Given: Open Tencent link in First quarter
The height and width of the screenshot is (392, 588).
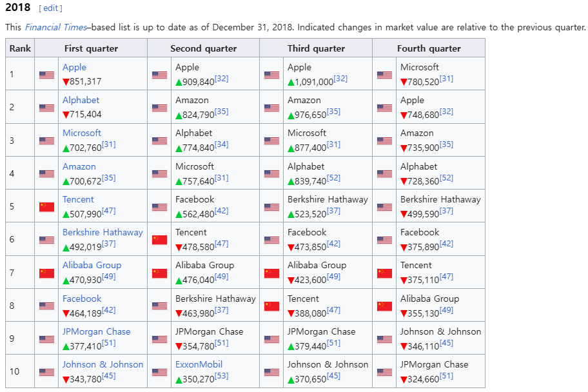Looking at the screenshot, I should (x=78, y=199).
